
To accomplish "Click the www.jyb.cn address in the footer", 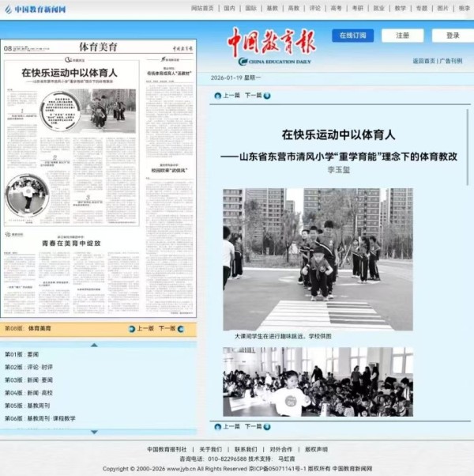I will [x=181, y=469].
